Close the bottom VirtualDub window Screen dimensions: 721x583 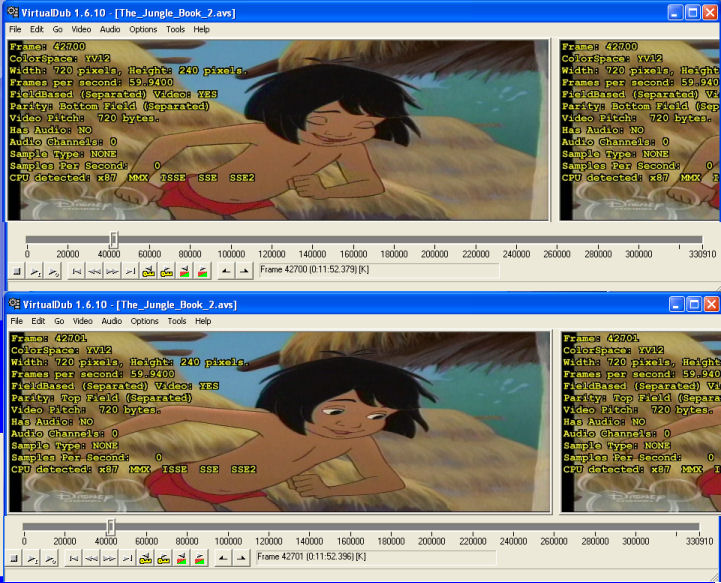pos(711,304)
